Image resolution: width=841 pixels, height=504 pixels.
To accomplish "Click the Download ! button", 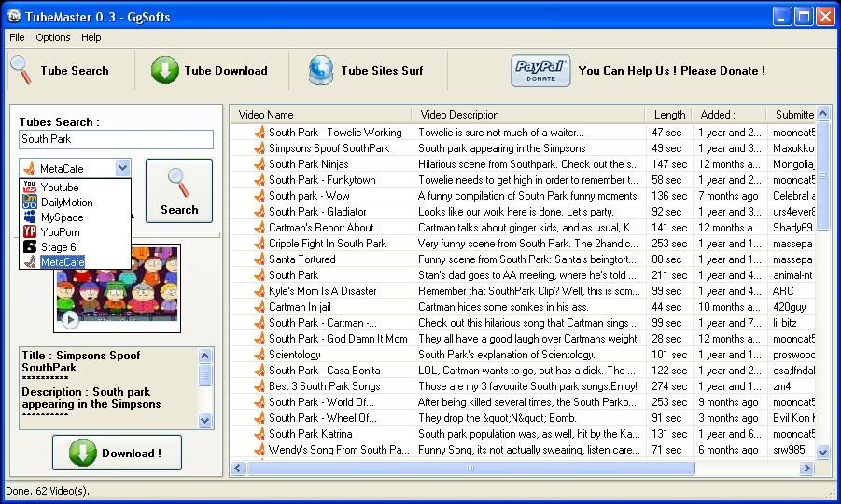I will pos(117,453).
